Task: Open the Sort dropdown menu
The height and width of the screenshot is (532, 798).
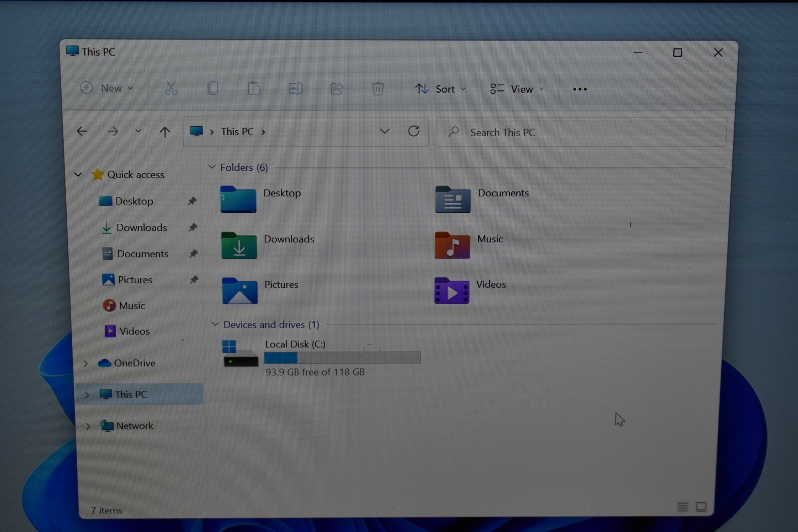Action: pyautogui.click(x=441, y=89)
